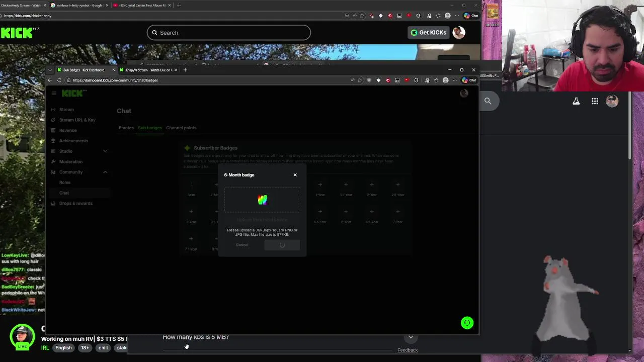Switch to the Sub badges tab

click(x=150, y=128)
